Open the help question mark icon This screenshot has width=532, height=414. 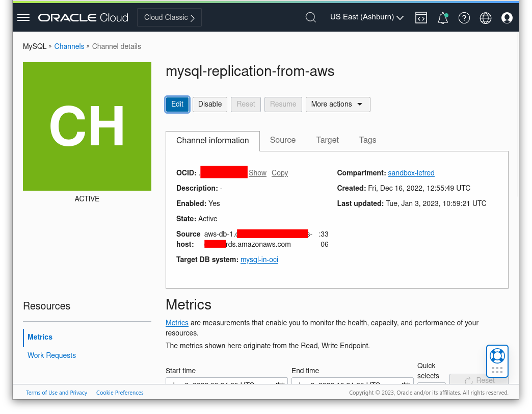click(464, 18)
